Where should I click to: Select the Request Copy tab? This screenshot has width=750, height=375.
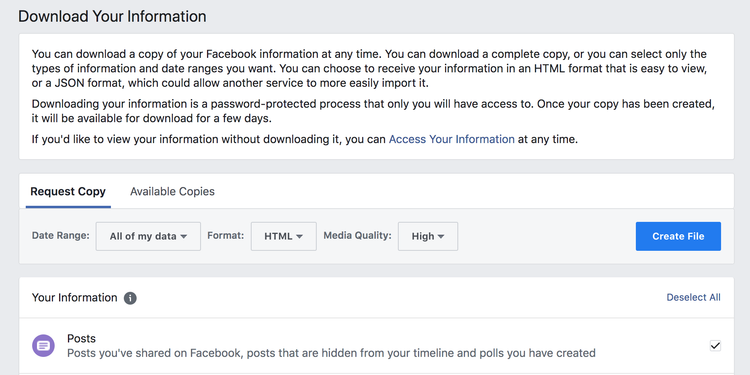click(68, 192)
